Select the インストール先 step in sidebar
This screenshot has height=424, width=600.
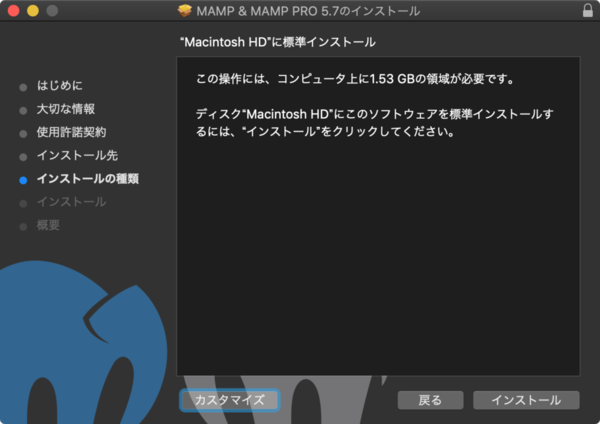click(x=77, y=155)
